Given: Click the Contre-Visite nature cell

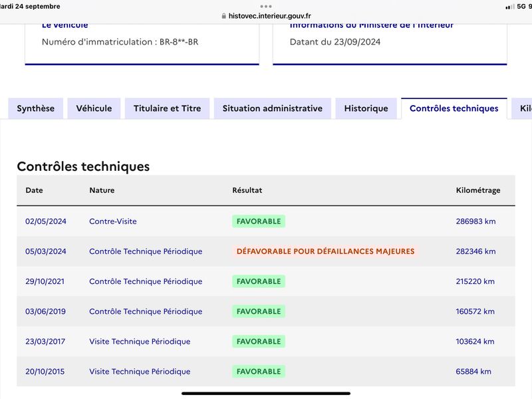Looking at the screenshot, I should 113,221.
